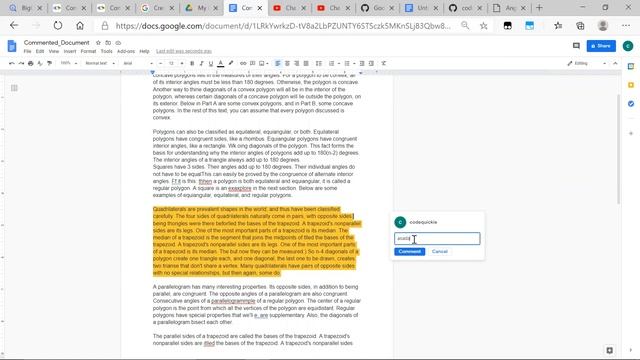This screenshot has width=640, height=360.
Task: Star the Commented_Document title
Action: (x=98, y=42)
